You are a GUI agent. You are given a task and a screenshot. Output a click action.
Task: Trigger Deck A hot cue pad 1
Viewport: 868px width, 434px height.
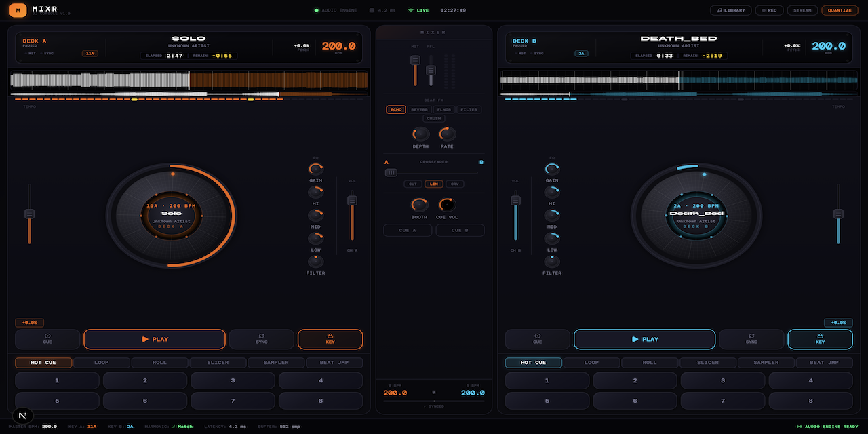tap(58, 380)
